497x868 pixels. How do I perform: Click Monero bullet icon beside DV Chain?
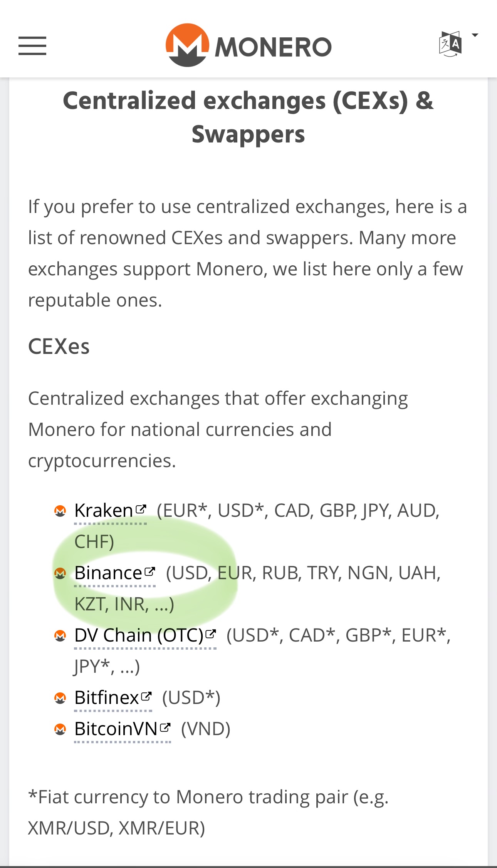[x=60, y=636]
